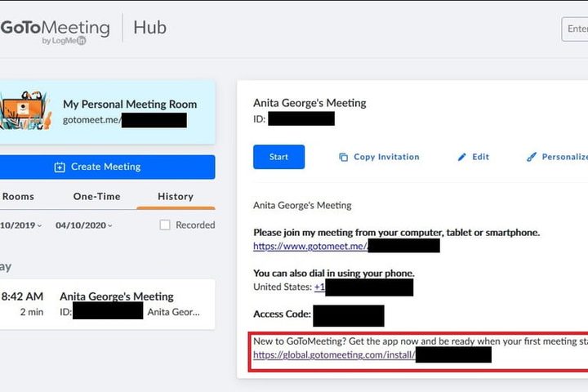Click the 'New to GoToMeeting?' sentence

coord(420,341)
